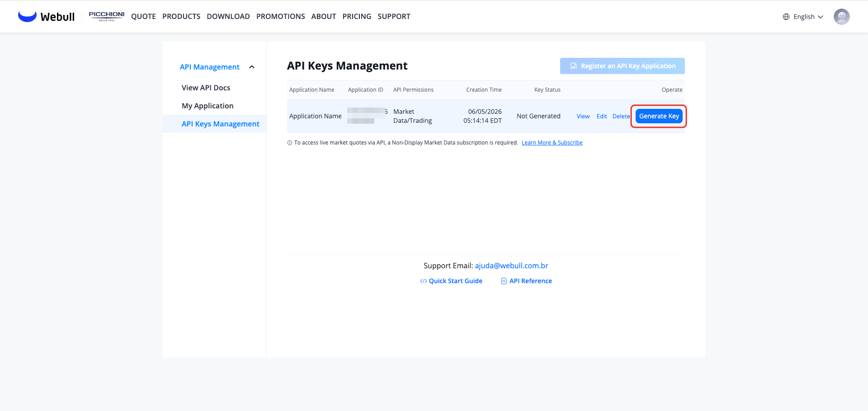
Task: Select API Management in the sidebar
Action: [x=210, y=67]
